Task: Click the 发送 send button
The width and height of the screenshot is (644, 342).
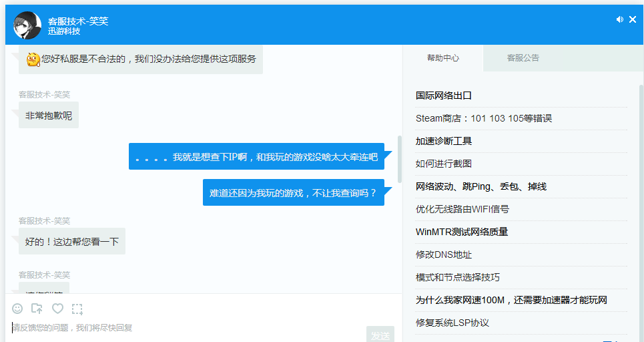Action: click(380, 335)
